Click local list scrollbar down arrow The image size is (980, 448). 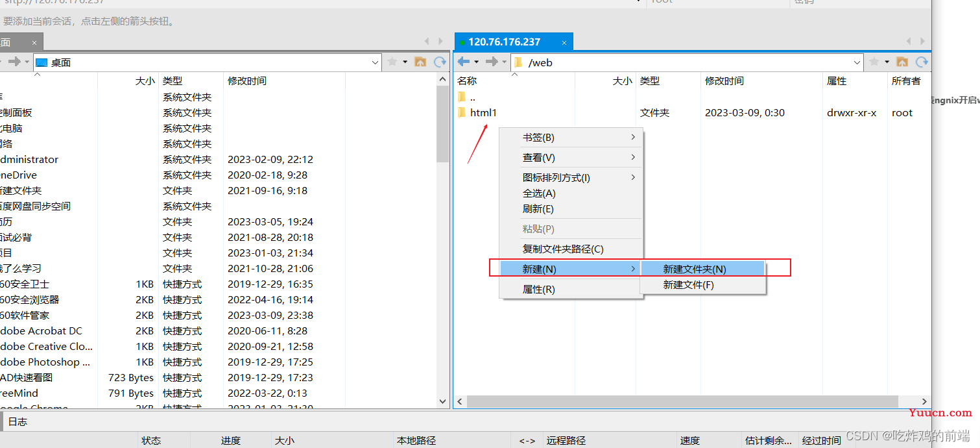(x=444, y=402)
